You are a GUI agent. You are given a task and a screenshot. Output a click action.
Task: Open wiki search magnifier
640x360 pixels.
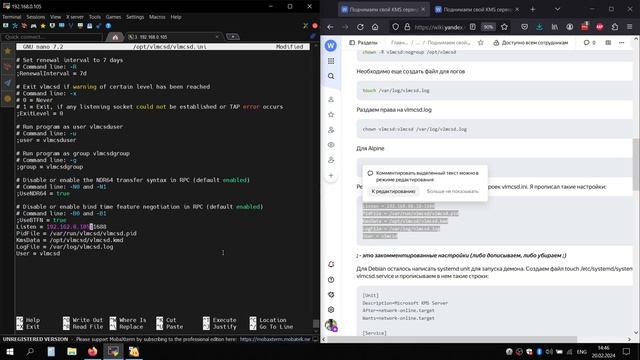pyautogui.click(x=331, y=76)
